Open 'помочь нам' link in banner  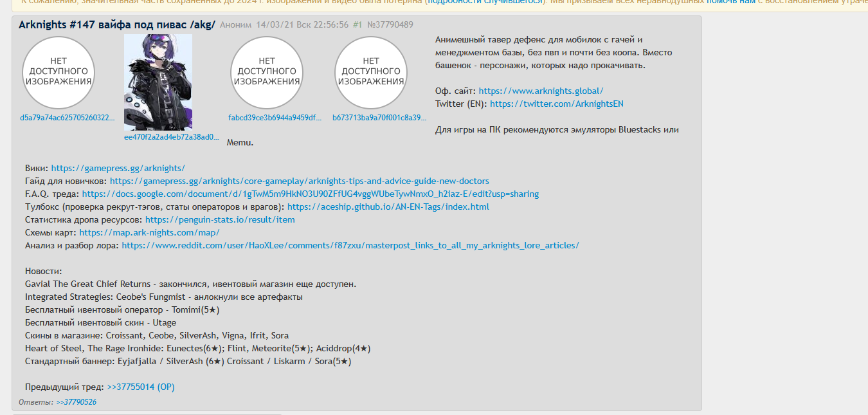[x=730, y=2]
